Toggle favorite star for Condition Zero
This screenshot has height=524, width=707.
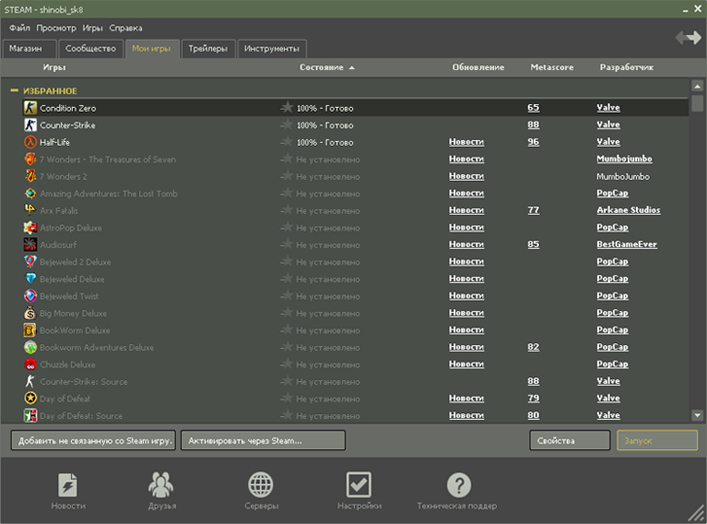pos(287,108)
